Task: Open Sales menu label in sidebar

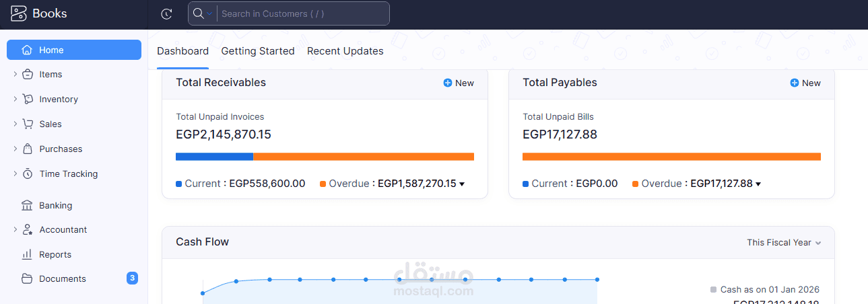Action: (x=51, y=124)
